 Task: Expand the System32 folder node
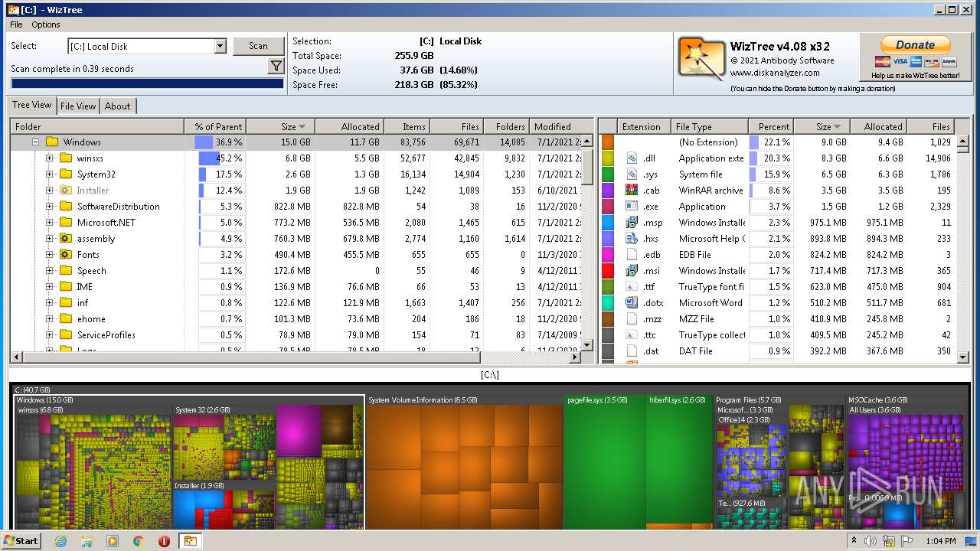tap(50, 174)
